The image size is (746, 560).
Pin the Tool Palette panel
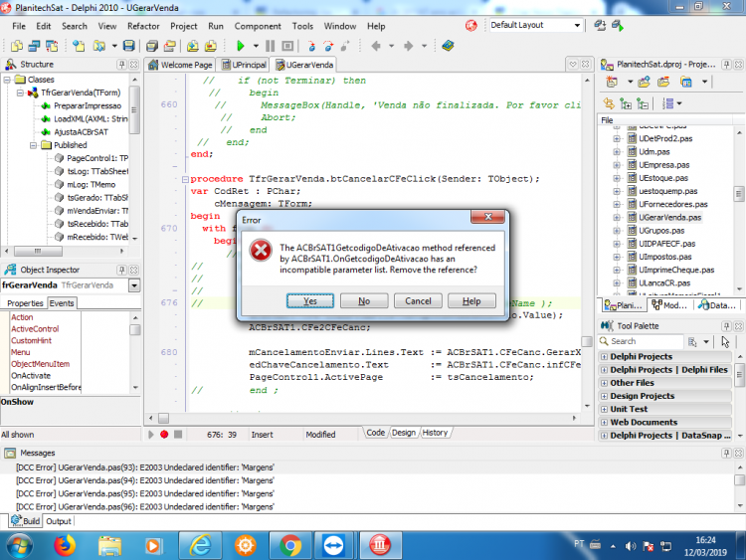tap(726, 326)
